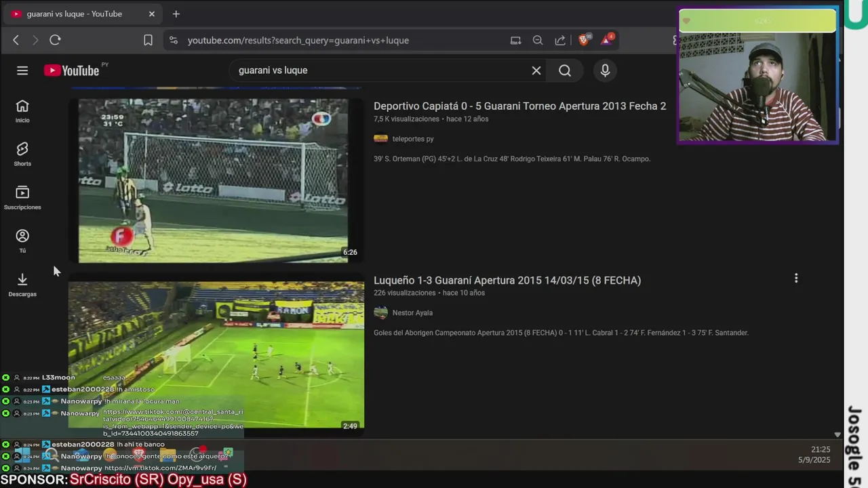Screen dimensions: 868x488
Task: Open the Brave Rewards triangle icon
Action: [x=606, y=40]
